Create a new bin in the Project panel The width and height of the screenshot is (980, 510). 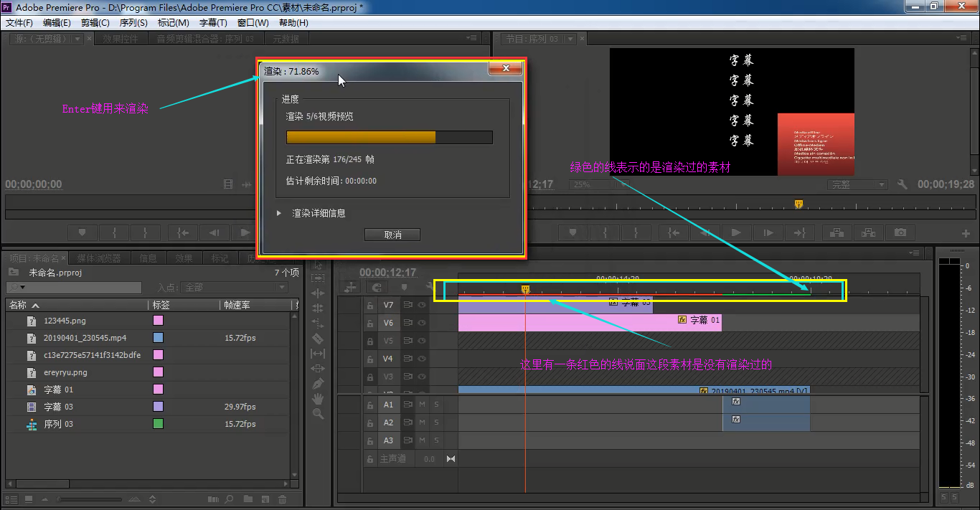[248, 499]
